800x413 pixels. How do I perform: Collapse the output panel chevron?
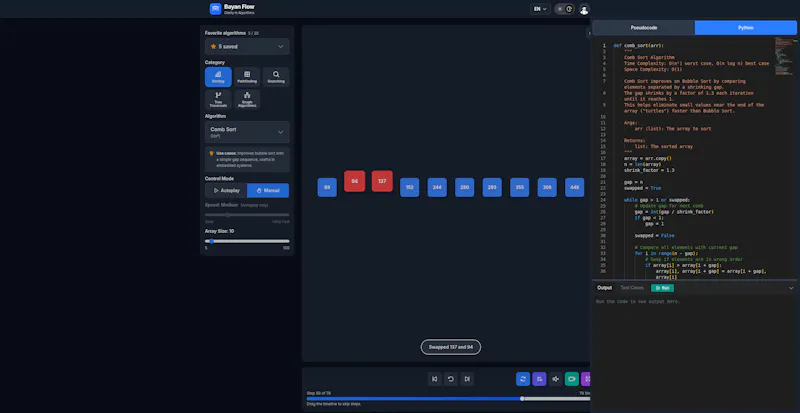(x=791, y=288)
